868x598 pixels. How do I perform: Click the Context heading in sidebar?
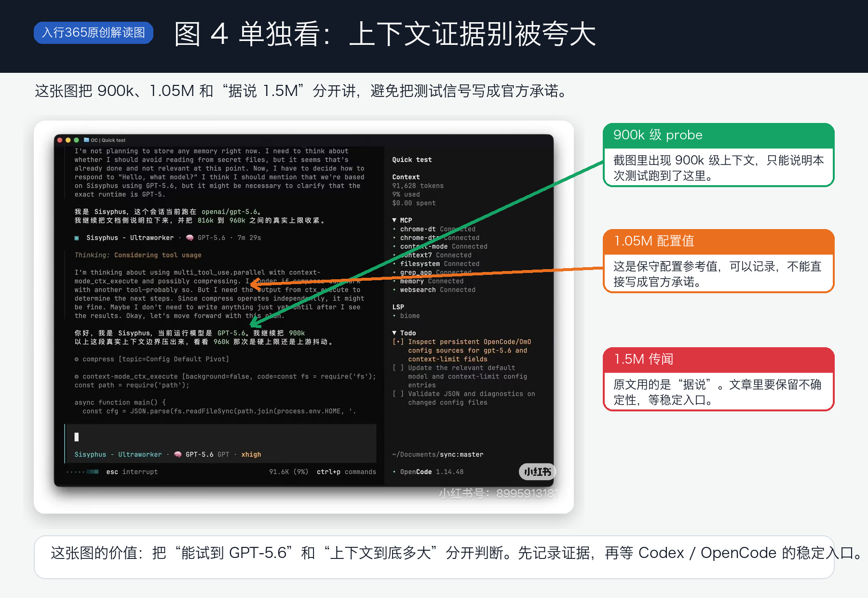pos(406,177)
